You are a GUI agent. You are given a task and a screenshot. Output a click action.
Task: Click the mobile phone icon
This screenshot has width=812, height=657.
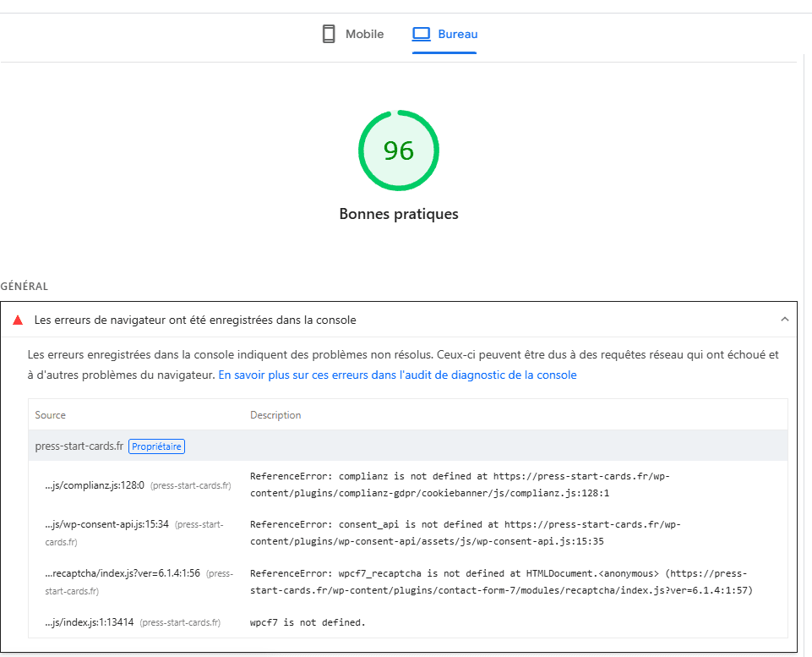(329, 35)
